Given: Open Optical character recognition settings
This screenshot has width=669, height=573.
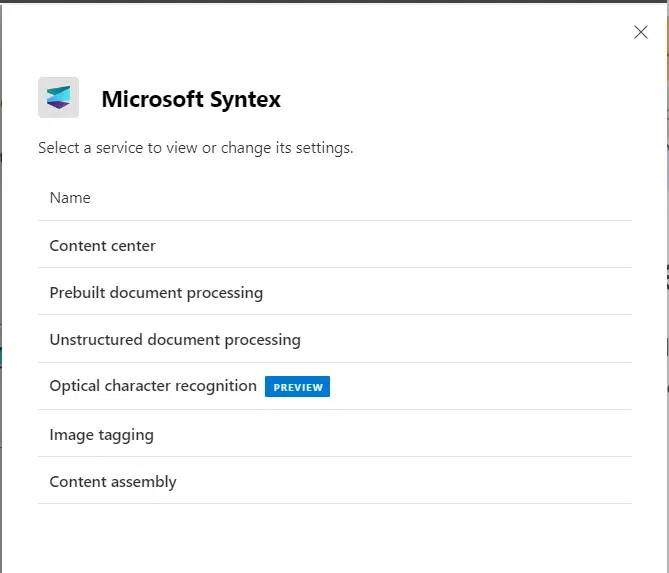Looking at the screenshot, I should pyautogui.click(x=335, y=386).
